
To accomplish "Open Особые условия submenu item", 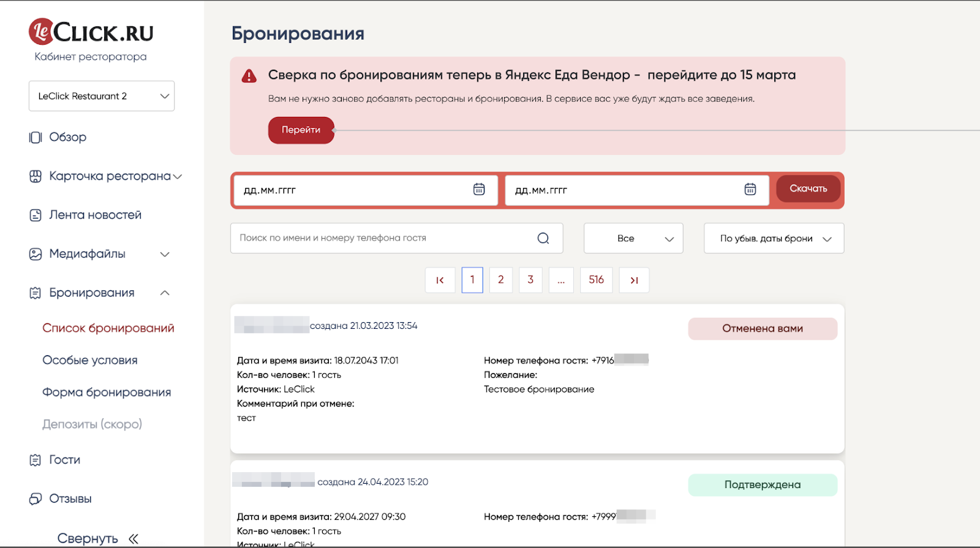I will coord(90,361).
